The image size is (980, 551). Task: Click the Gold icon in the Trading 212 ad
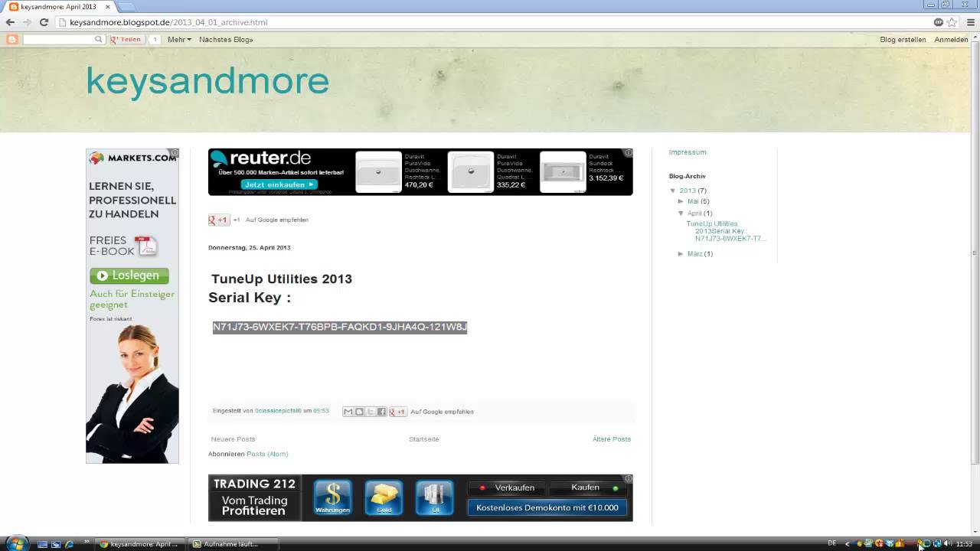[x=384, y=497]
